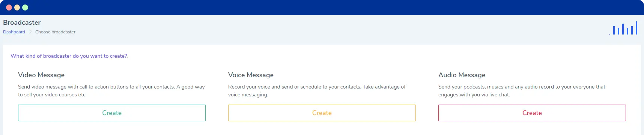The width and height of the screenshot is (644, 135).
Task: Minimize window using yellow circle button
Action: [x=17, y=7]
